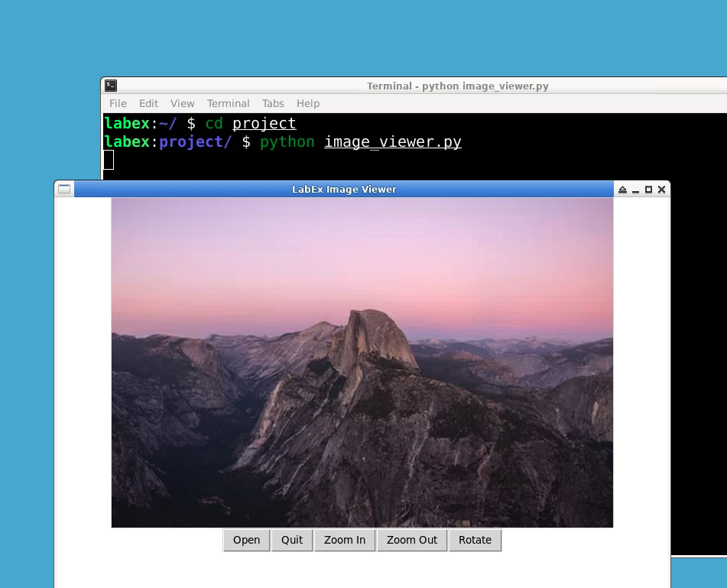Open the Help menu
Viewport: 727px width, 588px height.
[x=308, y=103]
